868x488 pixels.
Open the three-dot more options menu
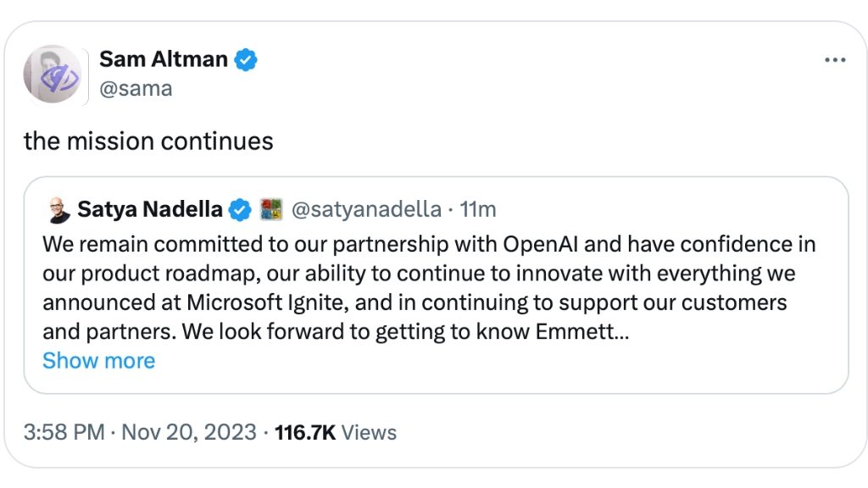[835, 60]
